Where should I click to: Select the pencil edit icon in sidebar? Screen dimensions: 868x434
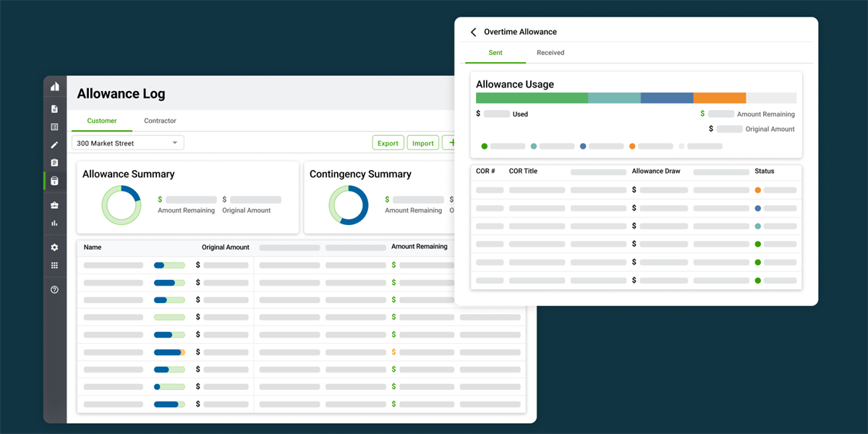[x=55, y=145]
